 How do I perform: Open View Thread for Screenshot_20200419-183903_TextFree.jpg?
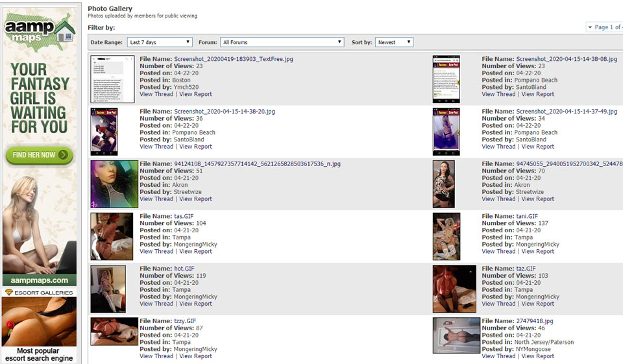click(x=156, y=94)
